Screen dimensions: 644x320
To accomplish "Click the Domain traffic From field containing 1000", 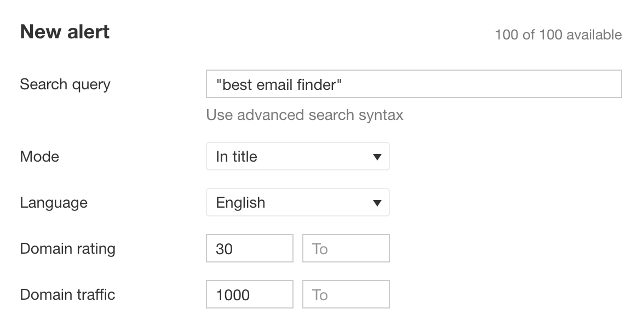I will pos(249,294).
